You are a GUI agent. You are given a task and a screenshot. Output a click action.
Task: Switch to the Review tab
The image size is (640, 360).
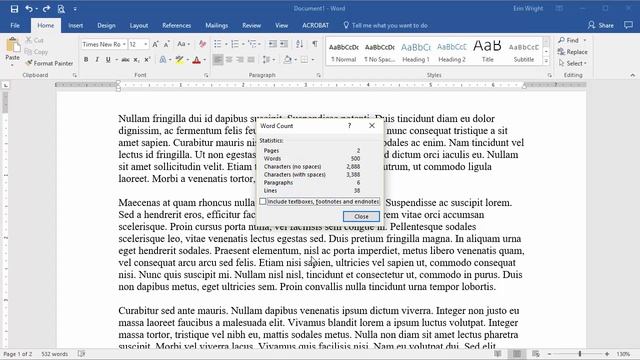point(251,25)
